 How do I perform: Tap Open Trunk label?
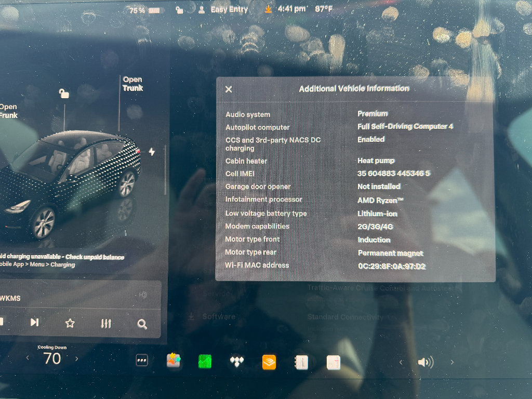(x=132, y=84)
